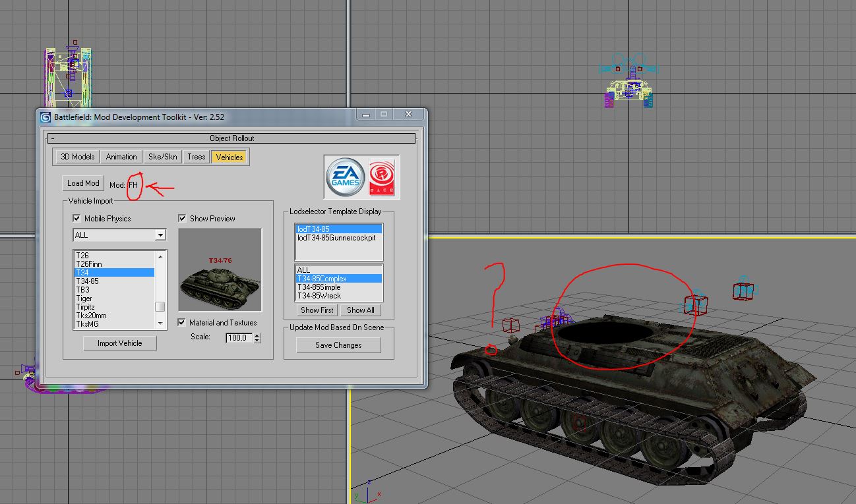This screenshot has width=856, height=504.
Task: Click the 3ds Max icon in title bar
Action: (x=46, y=117)
